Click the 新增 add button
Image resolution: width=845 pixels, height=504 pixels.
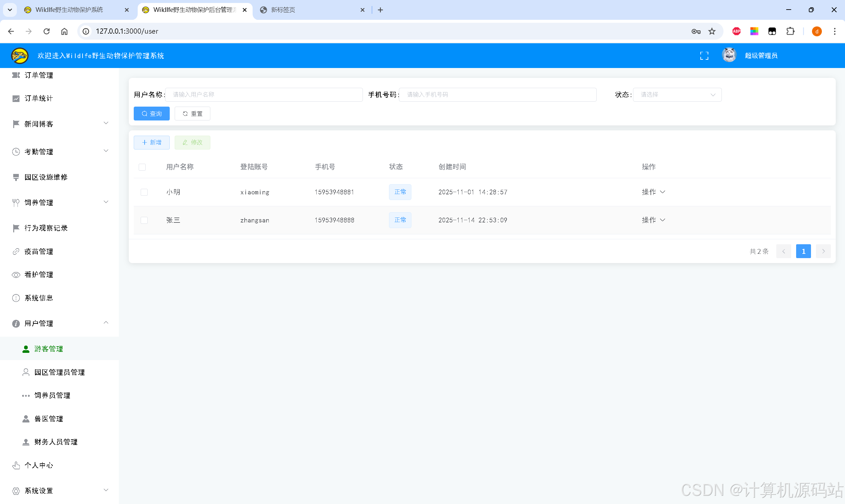pyautogui.click(x=152, y=143)
